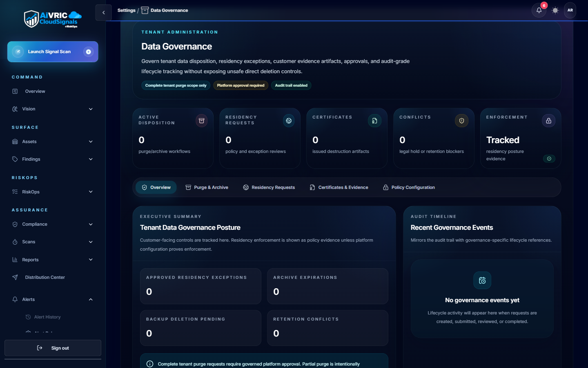Click the Archive Expirations card
This screenshot has width=588, height=368.
(327, 286)
